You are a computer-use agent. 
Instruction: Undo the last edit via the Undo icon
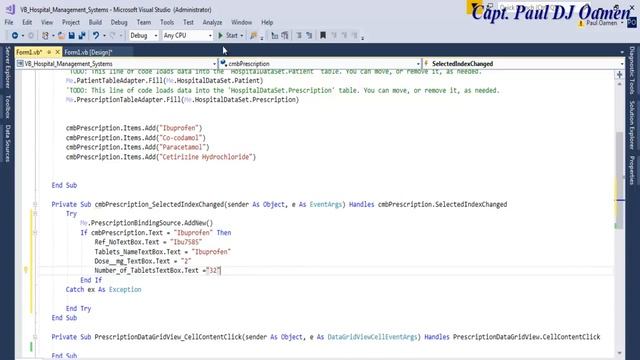click(x=96, y=36)
